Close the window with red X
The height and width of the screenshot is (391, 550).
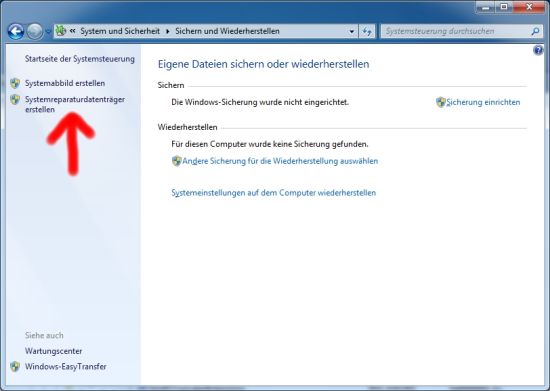tap(529, 7)
